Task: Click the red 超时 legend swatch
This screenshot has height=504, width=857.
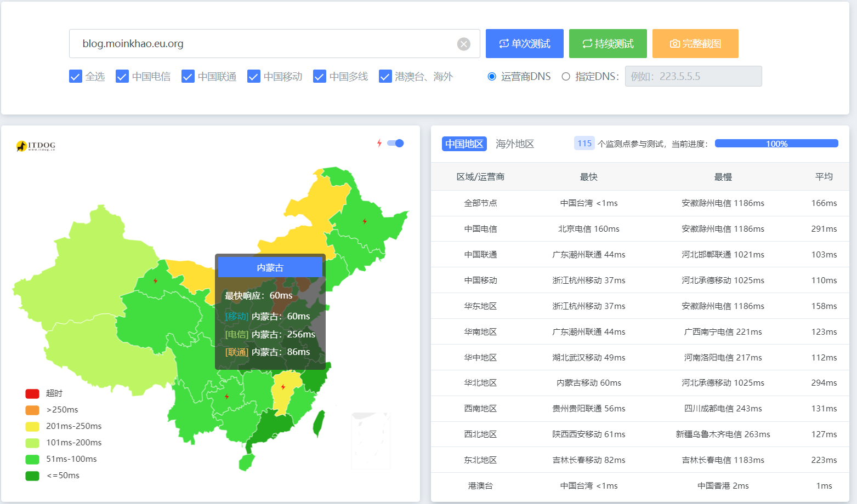Action: click(x=32, y=393)
